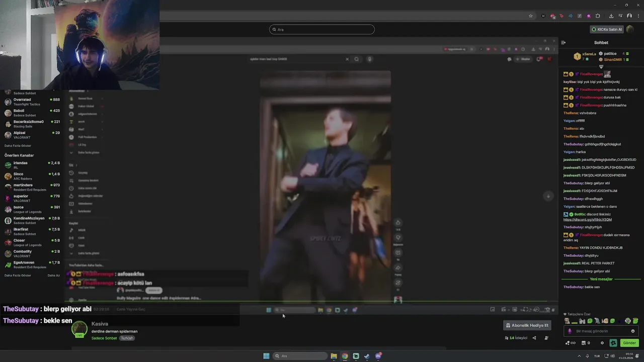This screenshot has height=362, width=644.
Task: Click the Abonelik Hediye Et button
Action: 527,325
